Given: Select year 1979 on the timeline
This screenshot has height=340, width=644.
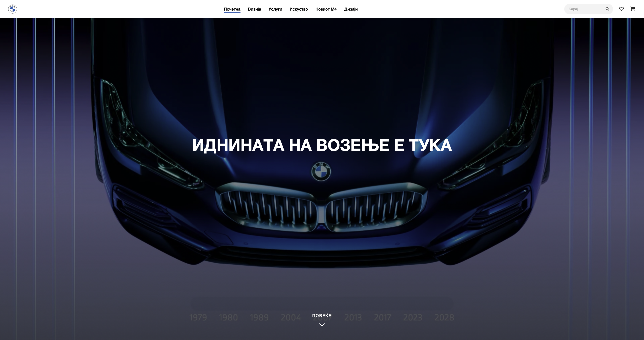Looking at the screenshot, I should tap(198, 318).
